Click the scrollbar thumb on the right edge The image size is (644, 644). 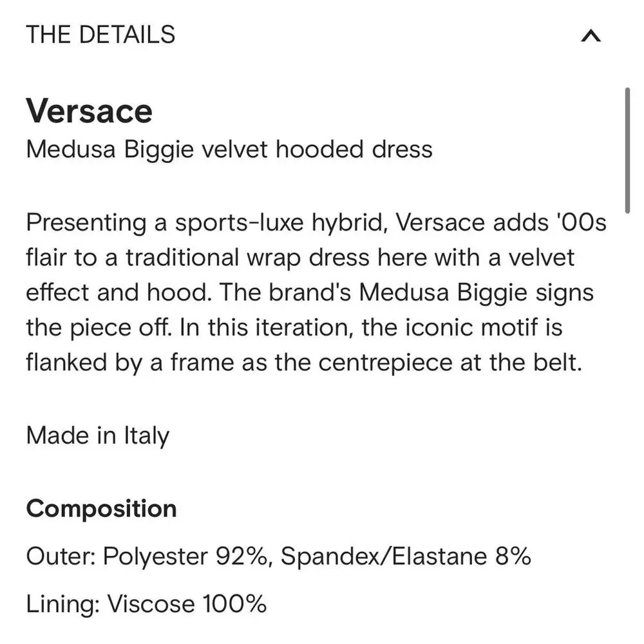[x=628, y=148]
